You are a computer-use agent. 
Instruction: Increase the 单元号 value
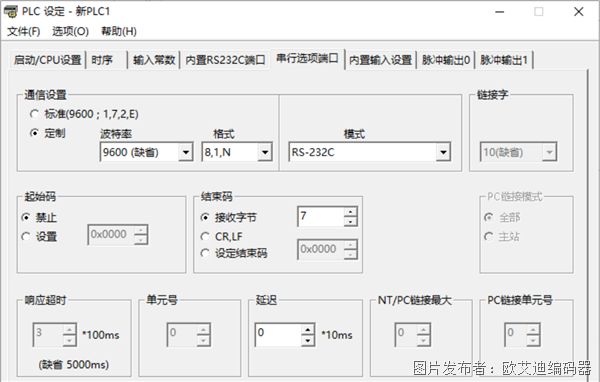[x=204, y=329]
